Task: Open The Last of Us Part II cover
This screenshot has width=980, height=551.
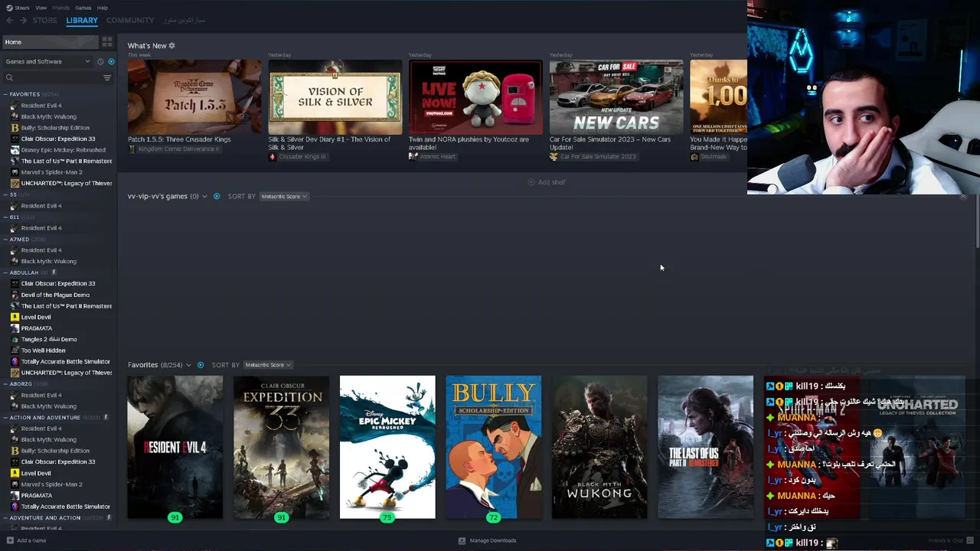Action: click(705, 447)
